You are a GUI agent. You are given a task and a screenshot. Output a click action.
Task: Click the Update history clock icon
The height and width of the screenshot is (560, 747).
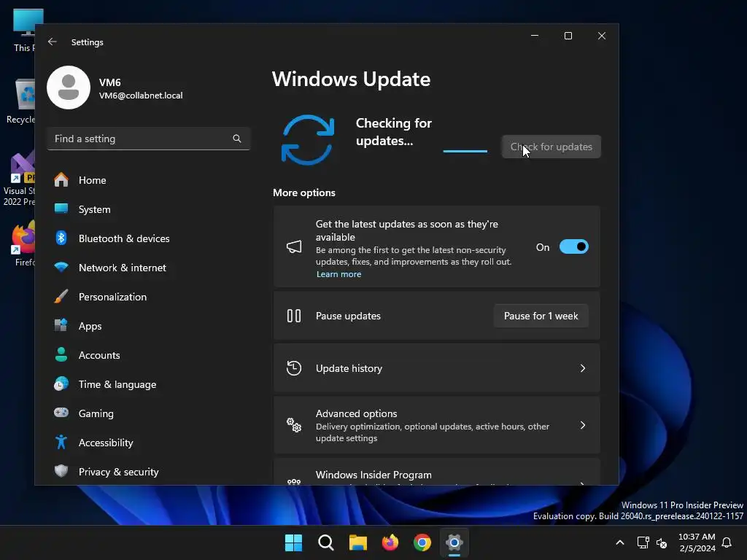click(294, 368)
